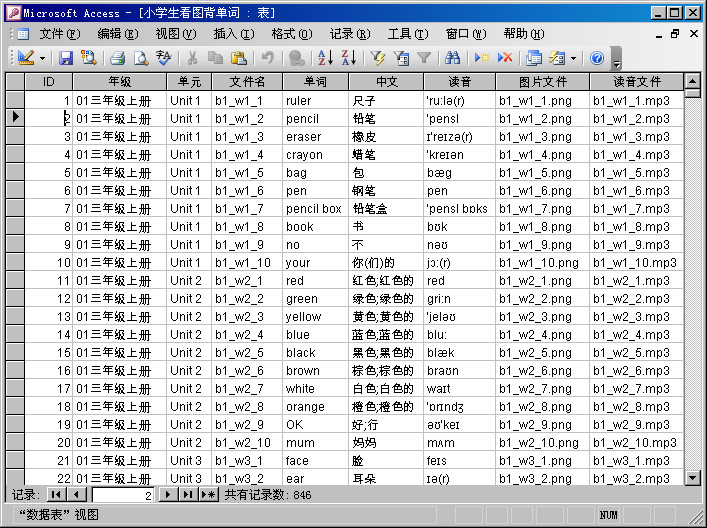Open the 文件(F) menu
Screen dimensions: 707x528
pos(60,34)
